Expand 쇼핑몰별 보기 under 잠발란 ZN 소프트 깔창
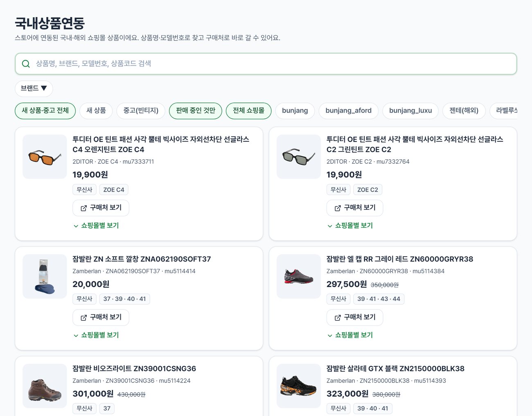This screenshot has width=532, height=416. (96, 335)
